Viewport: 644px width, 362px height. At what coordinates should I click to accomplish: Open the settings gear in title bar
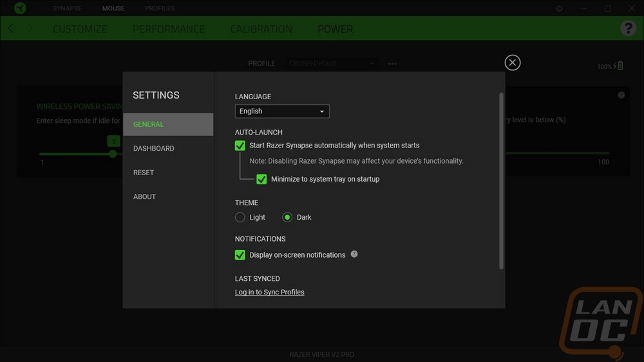pyautogui.click(x=560, y=8)
